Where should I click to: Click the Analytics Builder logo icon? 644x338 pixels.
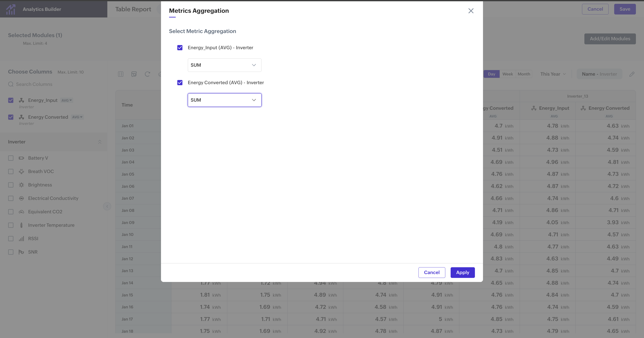pyautogui.click(x=11, y=9)
